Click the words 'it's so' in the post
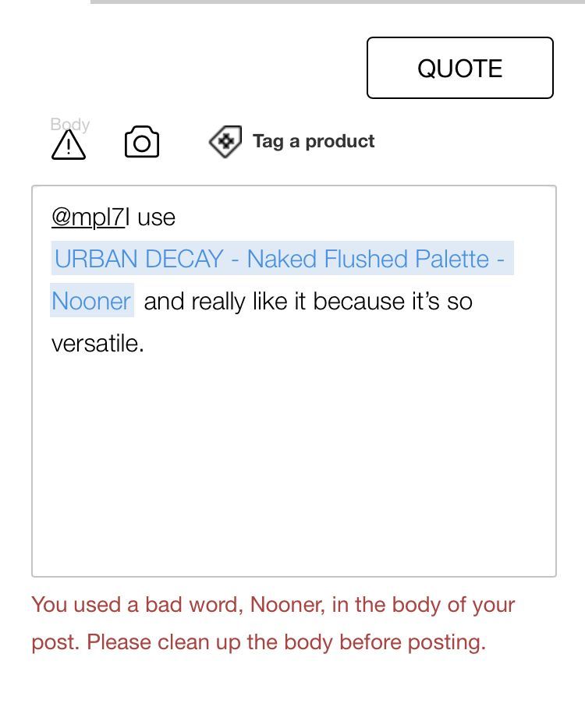 click(x=442, y=301)
